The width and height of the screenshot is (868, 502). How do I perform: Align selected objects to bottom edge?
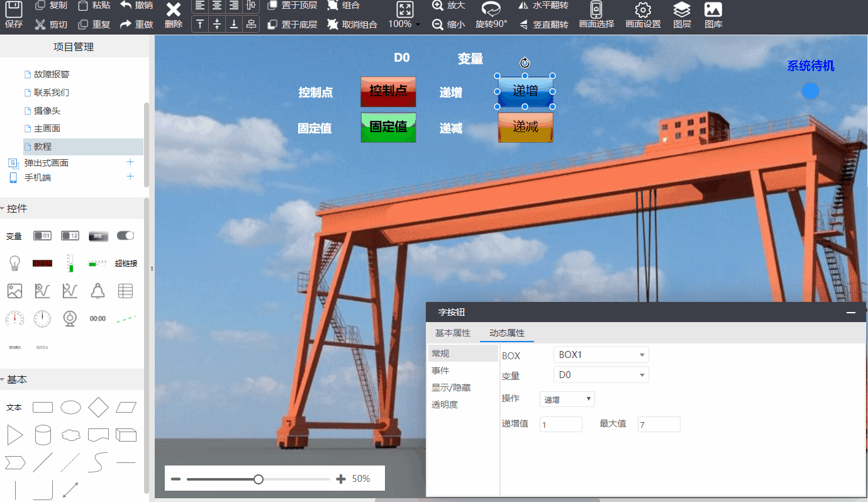click(x=234, y=24)
